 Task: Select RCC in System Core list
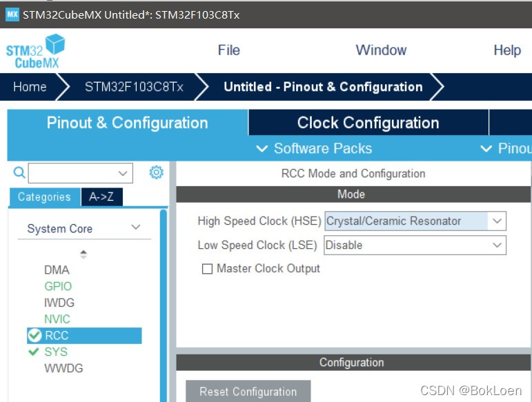(84, 336)
